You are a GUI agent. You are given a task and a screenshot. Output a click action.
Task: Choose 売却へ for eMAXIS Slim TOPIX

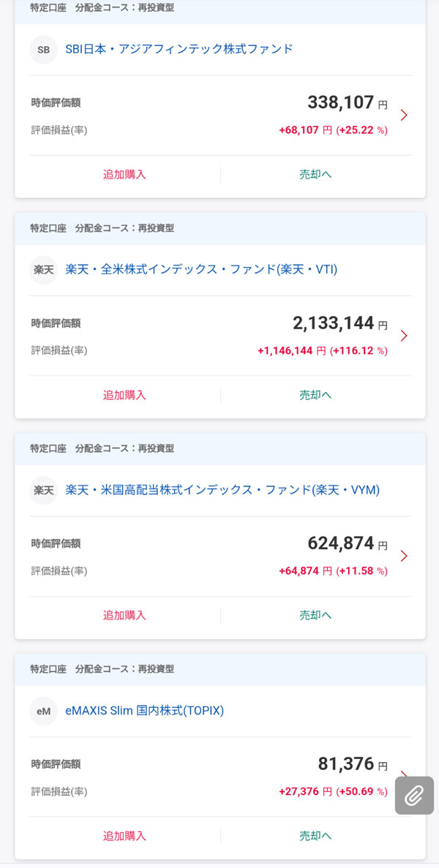[x=315, y=836]
